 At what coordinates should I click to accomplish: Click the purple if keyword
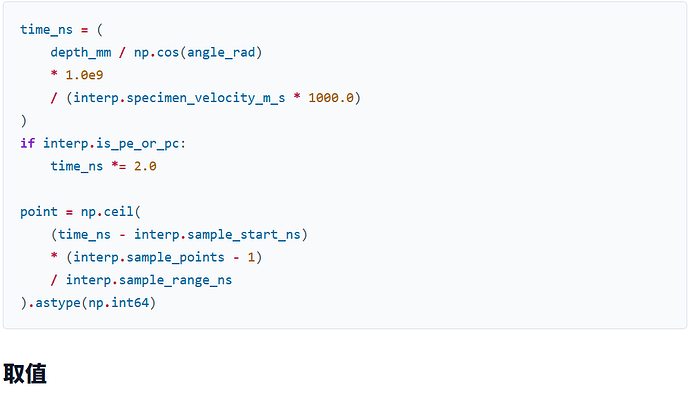[x=27, y=143]
